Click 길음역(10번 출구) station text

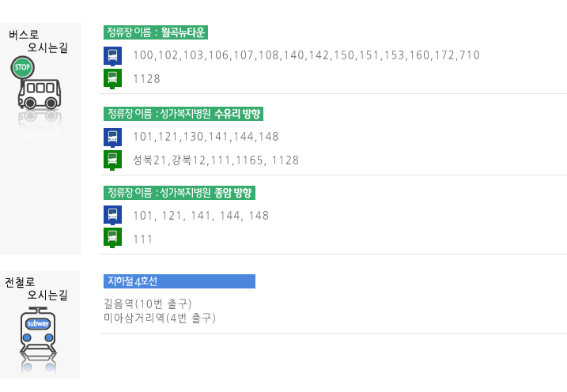coord(148,303)
